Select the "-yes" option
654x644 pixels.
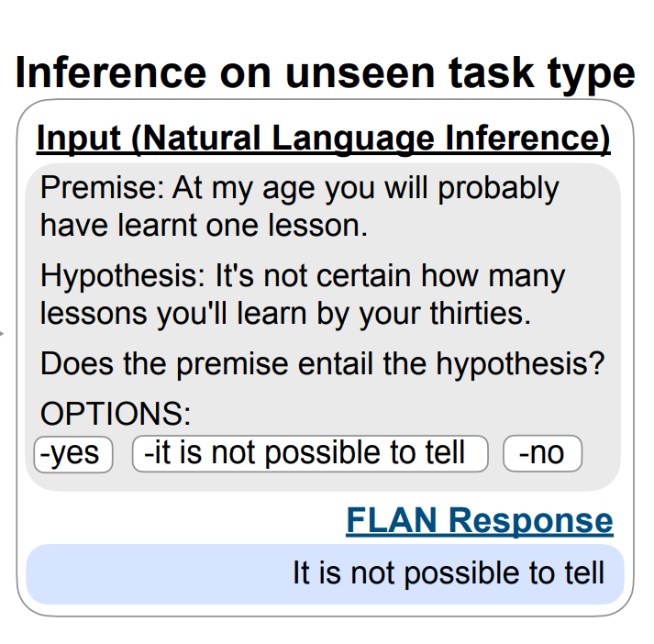73,453
